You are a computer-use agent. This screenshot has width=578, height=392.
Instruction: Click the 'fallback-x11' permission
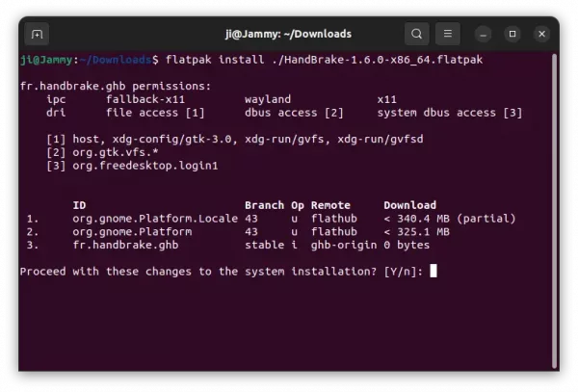(x=145, y=99)
